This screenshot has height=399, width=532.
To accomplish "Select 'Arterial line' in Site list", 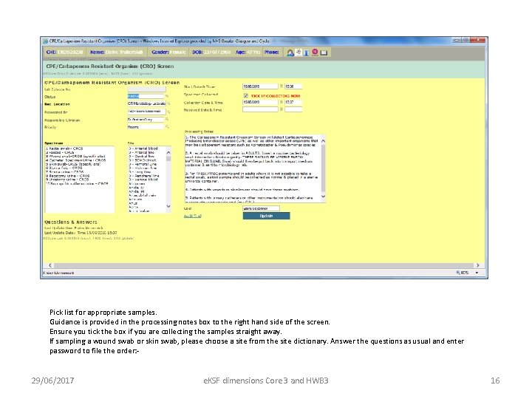I will pos(142,152).
